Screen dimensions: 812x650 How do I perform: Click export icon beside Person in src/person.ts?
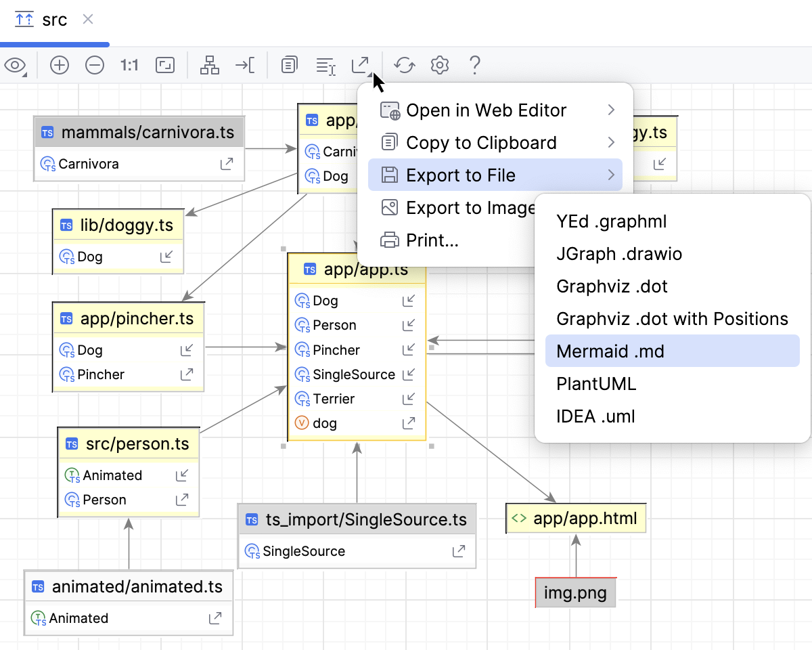182,500
